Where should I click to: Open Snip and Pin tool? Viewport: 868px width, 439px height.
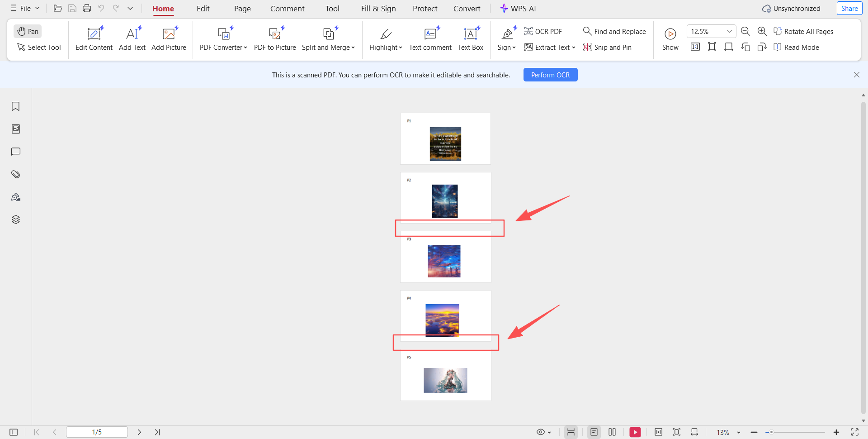[x=607, y=47]
